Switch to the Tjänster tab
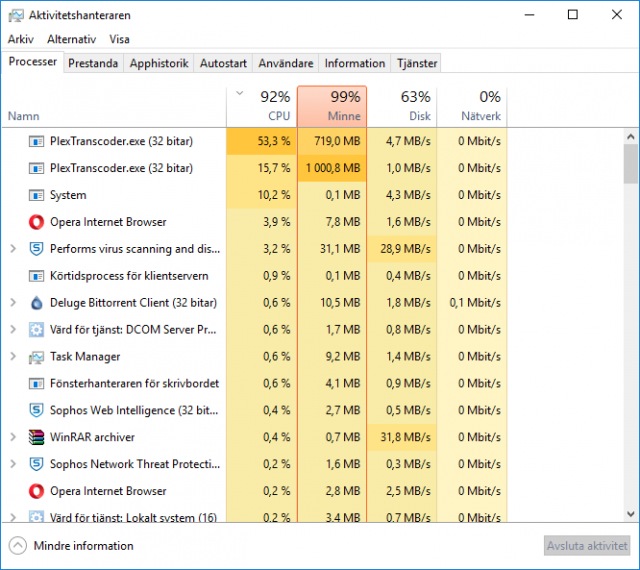Screen dimensions: 640x570 [x=417, y=63]
